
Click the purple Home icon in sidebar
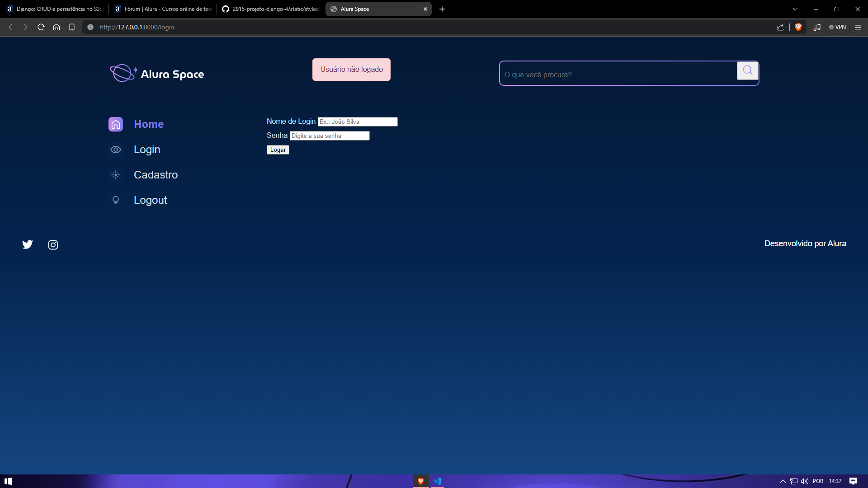click(x=116, y=124)
